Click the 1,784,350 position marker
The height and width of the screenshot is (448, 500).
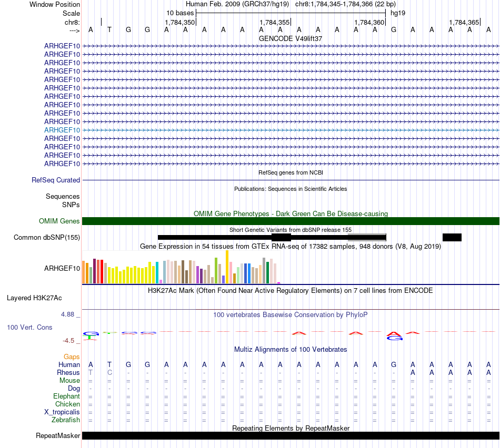[x=180, y=22]
